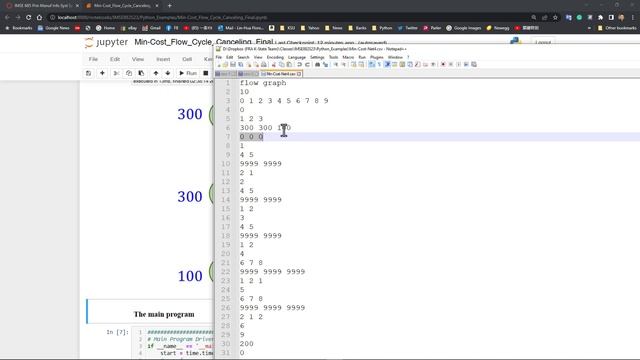The height and width of the screenshot is (360, 640).
Task: Click Notepad++ Redo icon
Action: [x=307, y=64]
